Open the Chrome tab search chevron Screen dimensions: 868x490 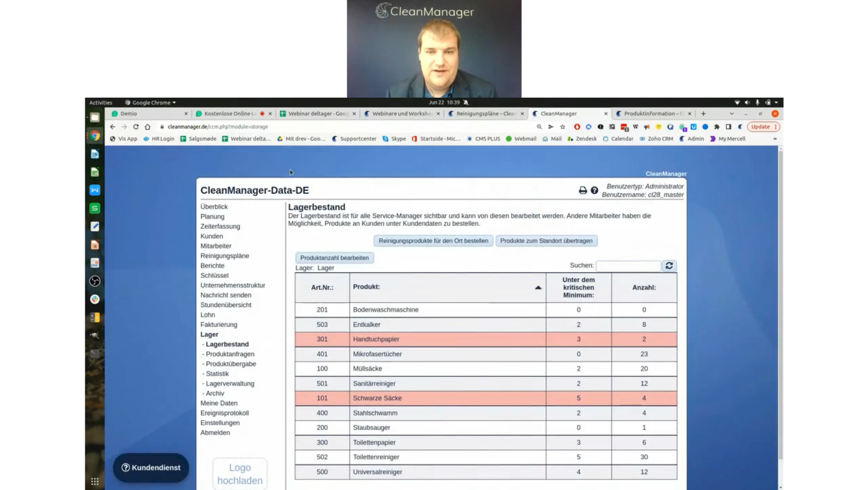point(733,113)
